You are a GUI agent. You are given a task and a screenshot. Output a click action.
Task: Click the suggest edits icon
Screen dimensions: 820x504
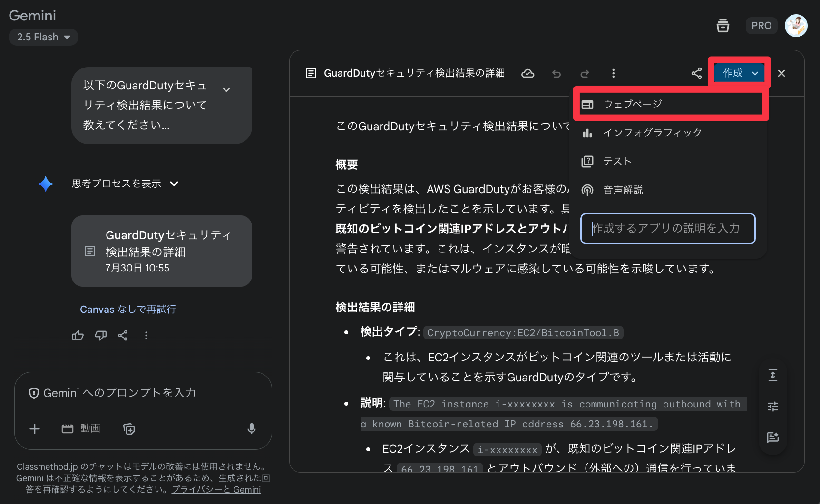tap(773, 437)
